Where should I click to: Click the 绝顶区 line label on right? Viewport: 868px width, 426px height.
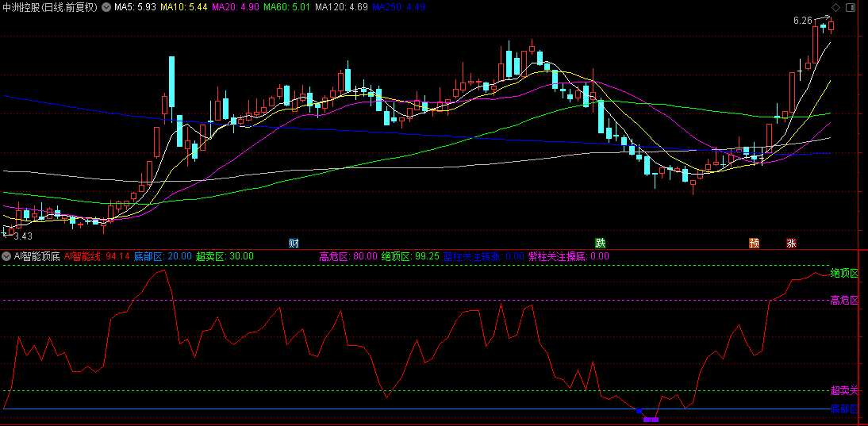844,273
